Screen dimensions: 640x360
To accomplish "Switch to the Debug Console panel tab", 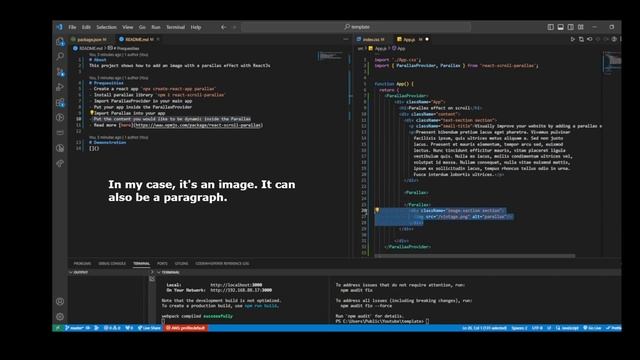I will [x=112, y=264].
